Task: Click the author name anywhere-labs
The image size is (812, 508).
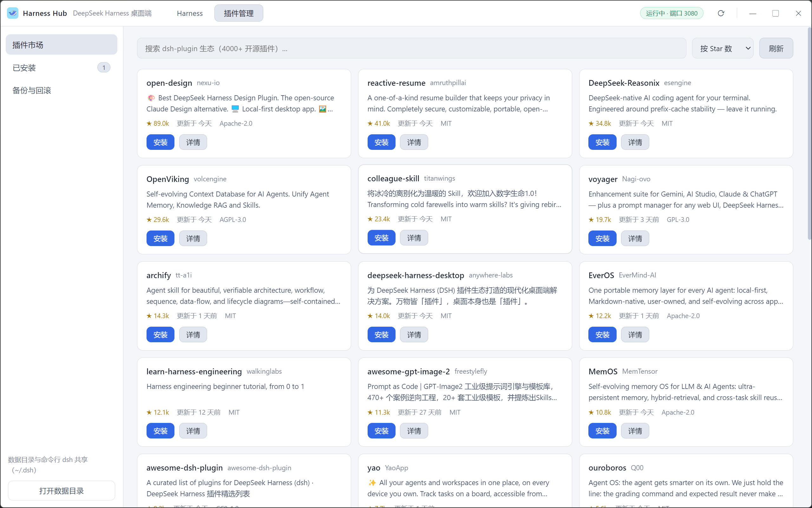Action: [491, 275]
